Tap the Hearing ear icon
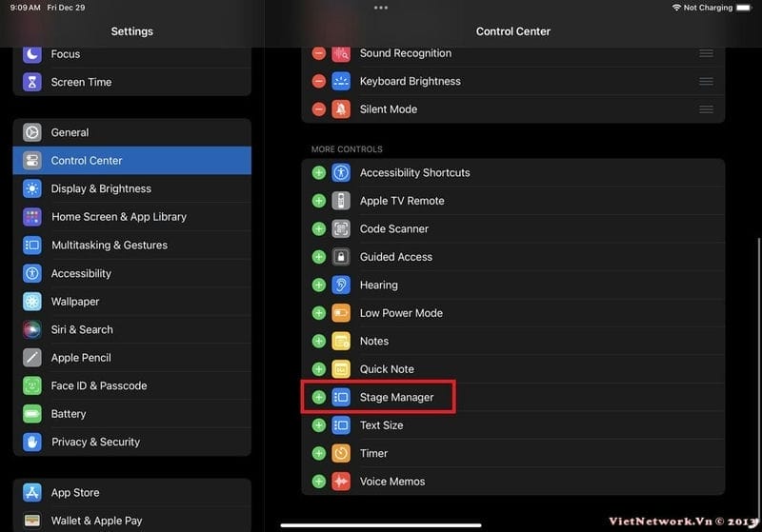This screenshot has width=762, height=532. 341,285
